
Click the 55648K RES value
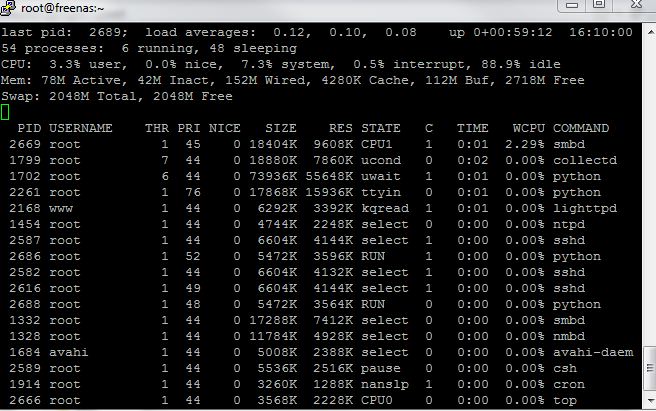(x=329, y=176)
